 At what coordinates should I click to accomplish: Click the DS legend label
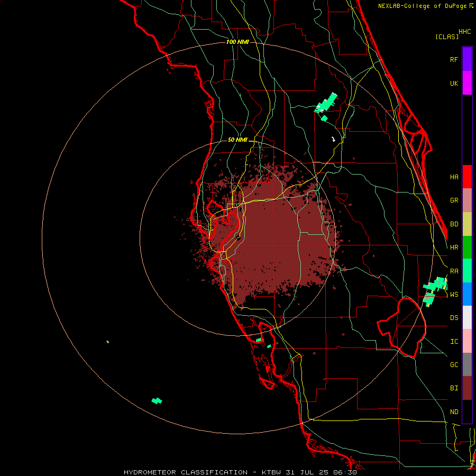tap(454, 318)
